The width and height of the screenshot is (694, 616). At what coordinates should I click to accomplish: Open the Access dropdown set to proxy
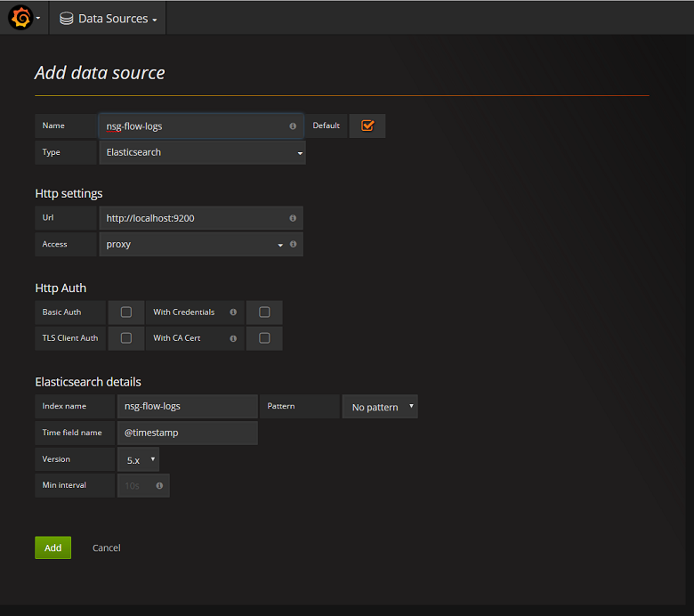coord(191,244)
